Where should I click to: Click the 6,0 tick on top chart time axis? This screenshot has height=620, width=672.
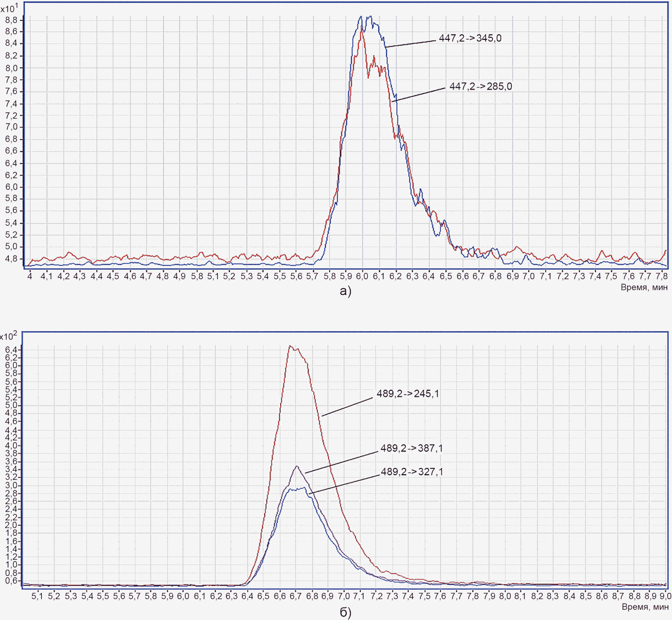click(x=362, y=276)
